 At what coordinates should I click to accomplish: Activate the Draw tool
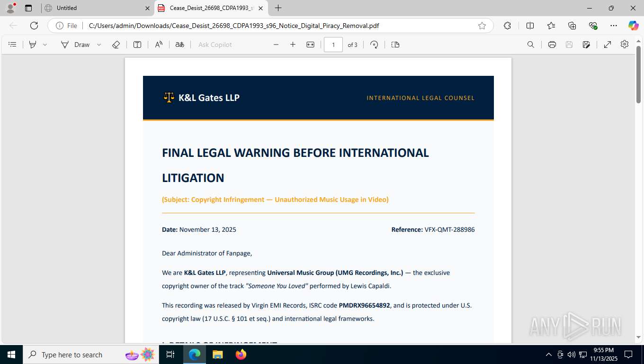(75, 45)
